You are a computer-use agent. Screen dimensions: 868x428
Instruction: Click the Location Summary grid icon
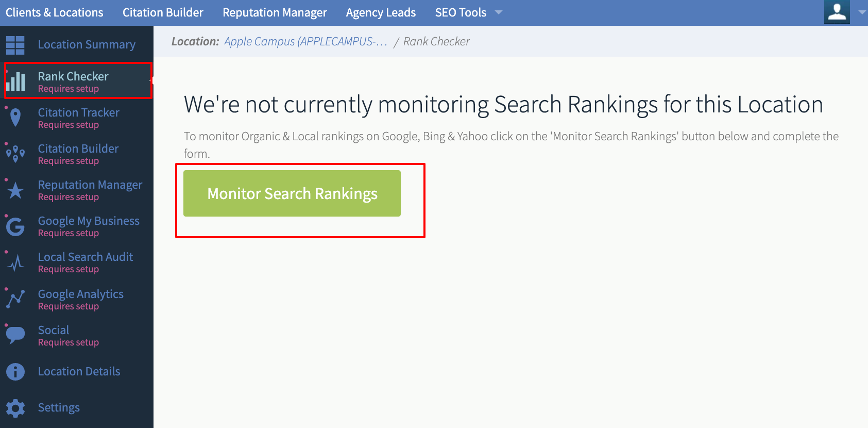[x=15, y=45]
